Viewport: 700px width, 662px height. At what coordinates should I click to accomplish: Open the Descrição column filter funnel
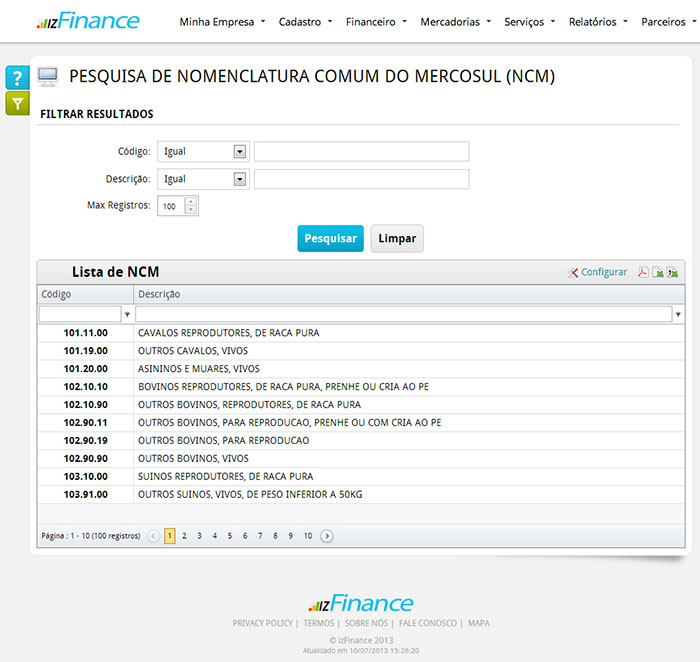click(x=679, y=314)
